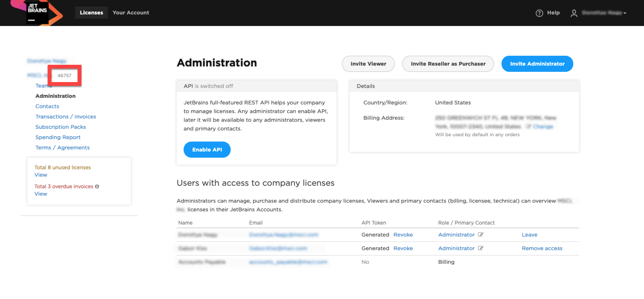Click the Administration page heading
Screen dimensions: 644x299
(x=217, y=63)
